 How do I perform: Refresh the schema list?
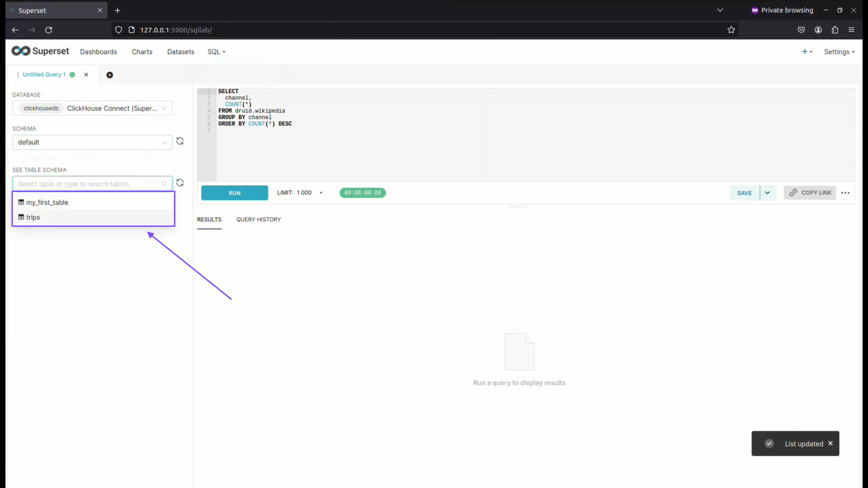180,141
